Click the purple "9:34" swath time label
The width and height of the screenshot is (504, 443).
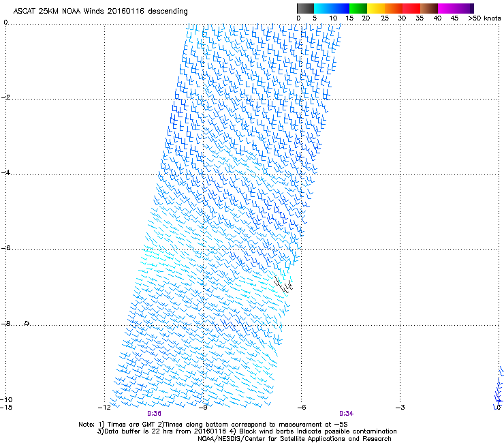tap(346, 414)
